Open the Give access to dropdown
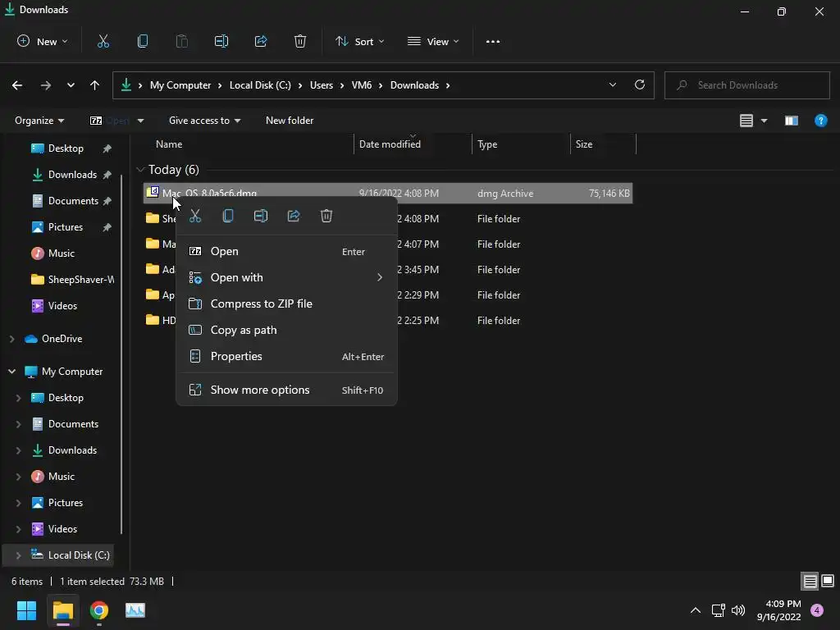The image size is (840, 630). [x=204, y=121]
